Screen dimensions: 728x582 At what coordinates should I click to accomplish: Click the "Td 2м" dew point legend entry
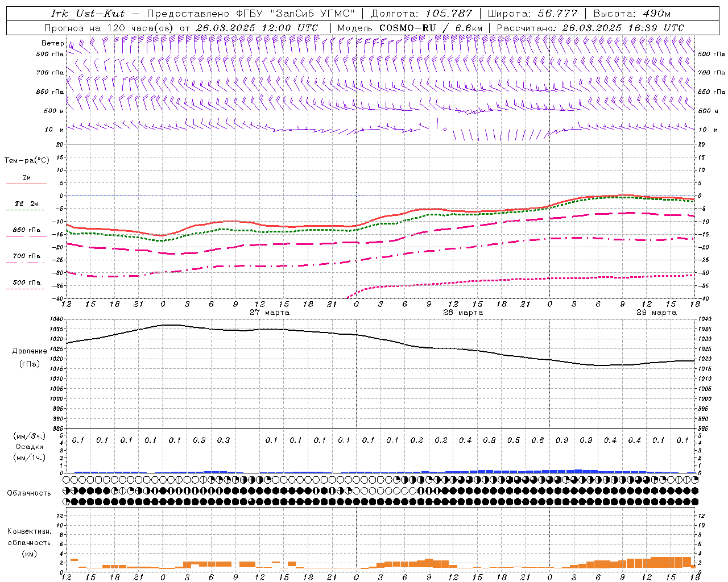tap(27, 203)
